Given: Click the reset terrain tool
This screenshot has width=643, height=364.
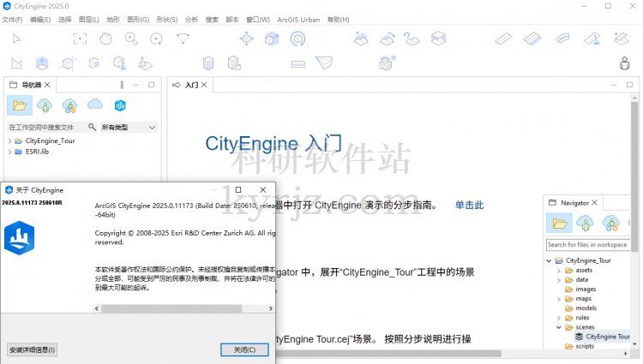Looking at the screenshot, I should tap(412, 39).
